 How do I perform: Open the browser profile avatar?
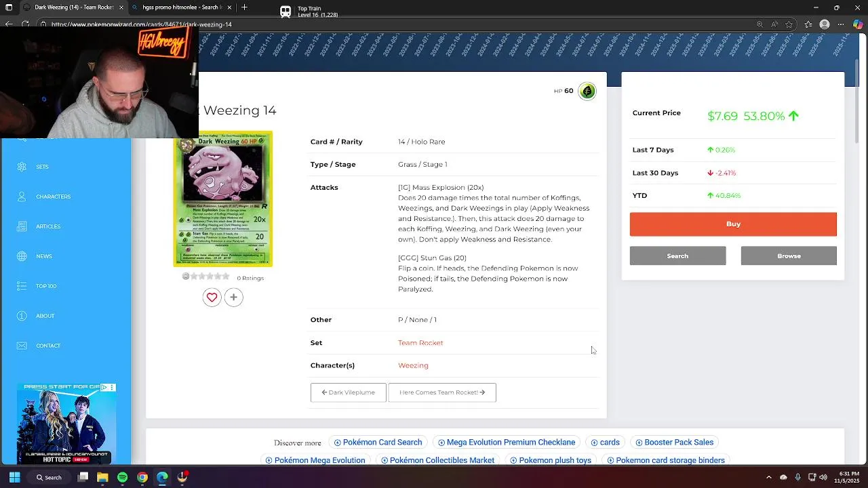825,24
